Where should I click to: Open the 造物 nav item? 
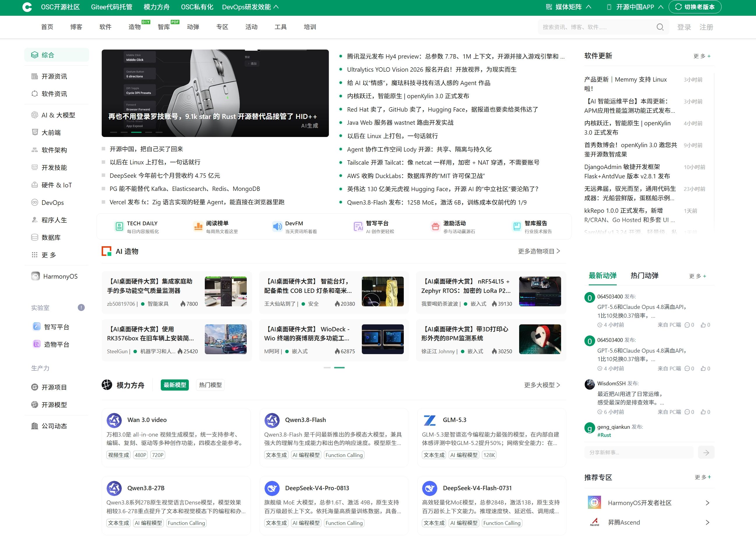(134, 27)
